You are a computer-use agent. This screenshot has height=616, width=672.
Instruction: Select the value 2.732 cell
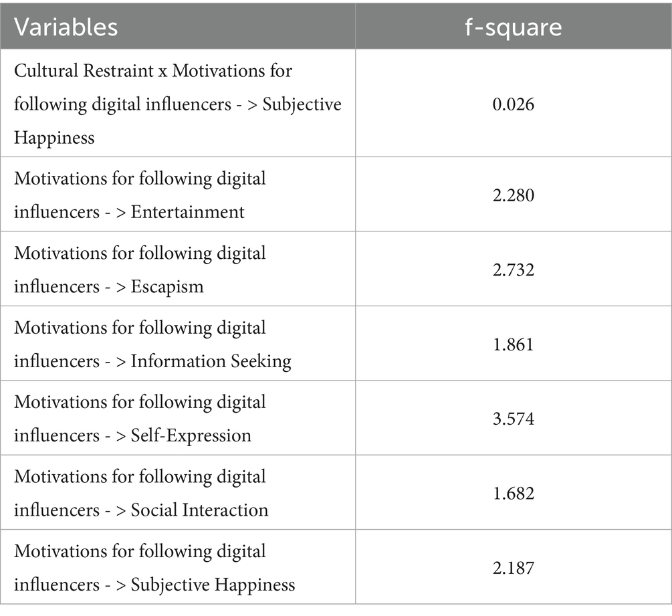point(513,270)
